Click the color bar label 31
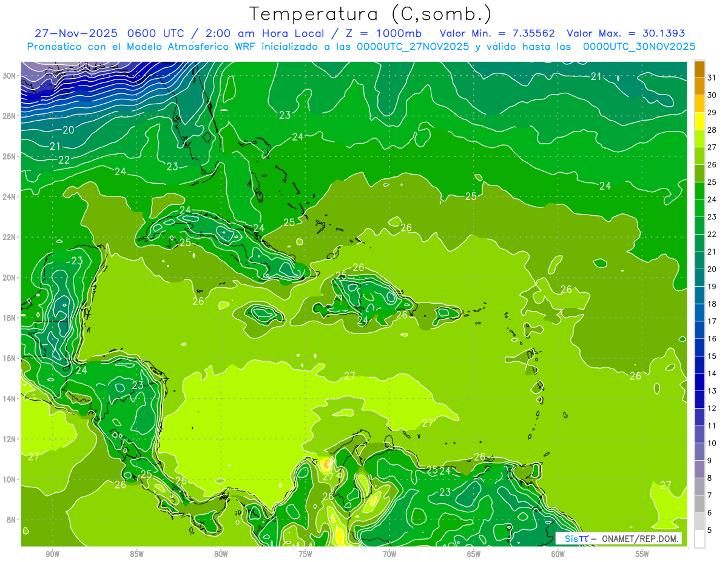 pos(712,77)
